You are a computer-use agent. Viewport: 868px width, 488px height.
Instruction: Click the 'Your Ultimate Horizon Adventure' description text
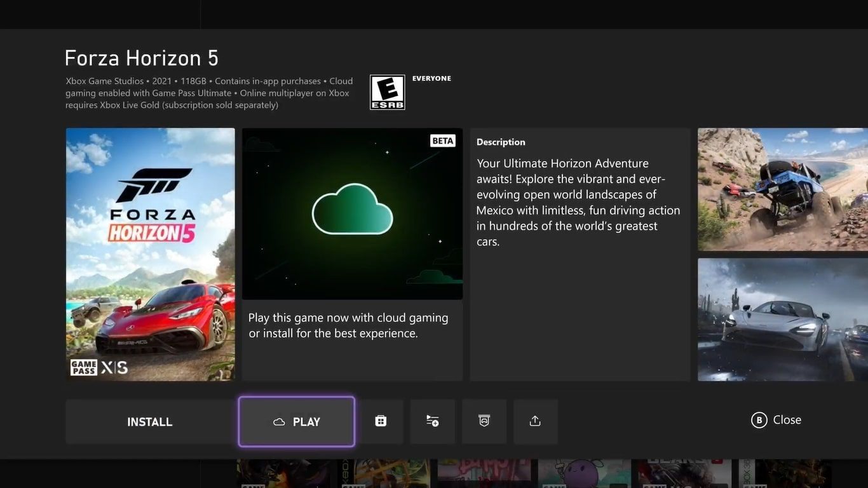pyautogui.click(x=578, y=203)
